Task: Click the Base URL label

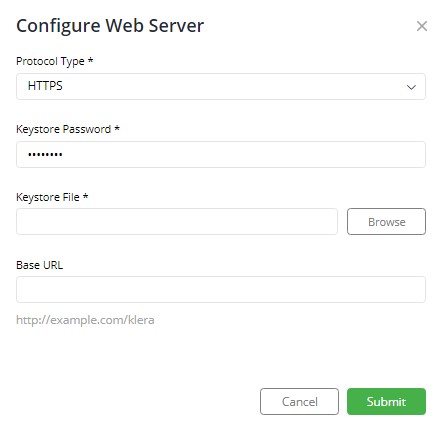Action: [x=39, y=265]
